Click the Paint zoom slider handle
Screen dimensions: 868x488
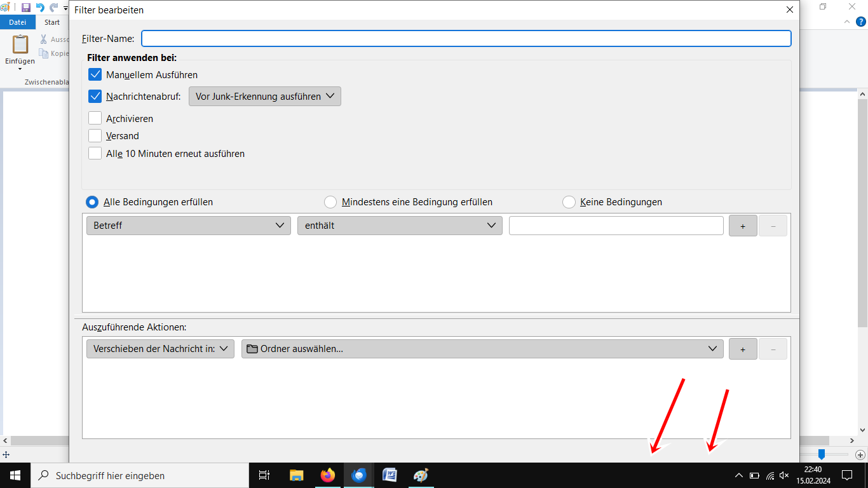click(822, 454)
